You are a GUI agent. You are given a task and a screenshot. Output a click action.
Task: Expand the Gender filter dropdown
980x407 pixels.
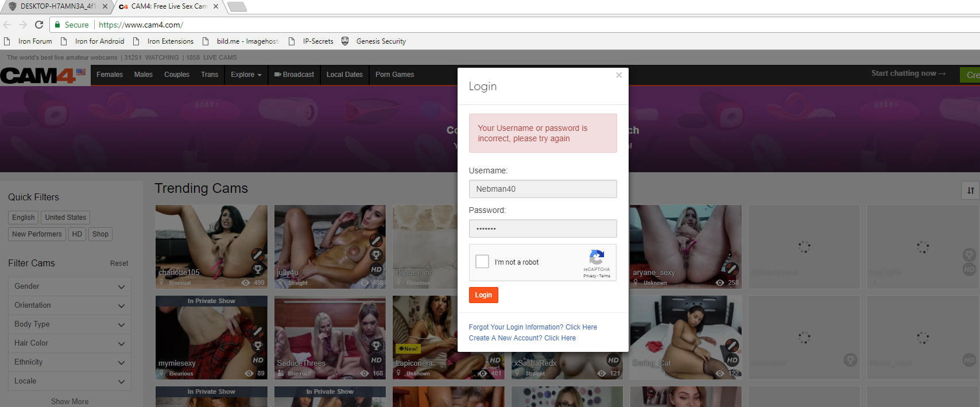[69, 286]
